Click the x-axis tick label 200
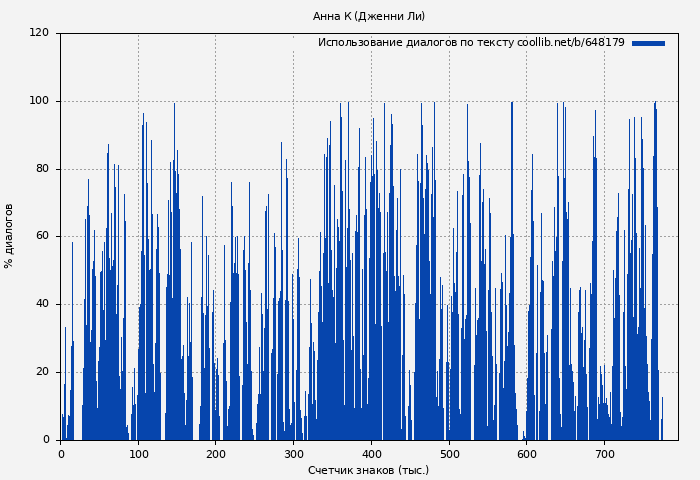 click(216, 454)
